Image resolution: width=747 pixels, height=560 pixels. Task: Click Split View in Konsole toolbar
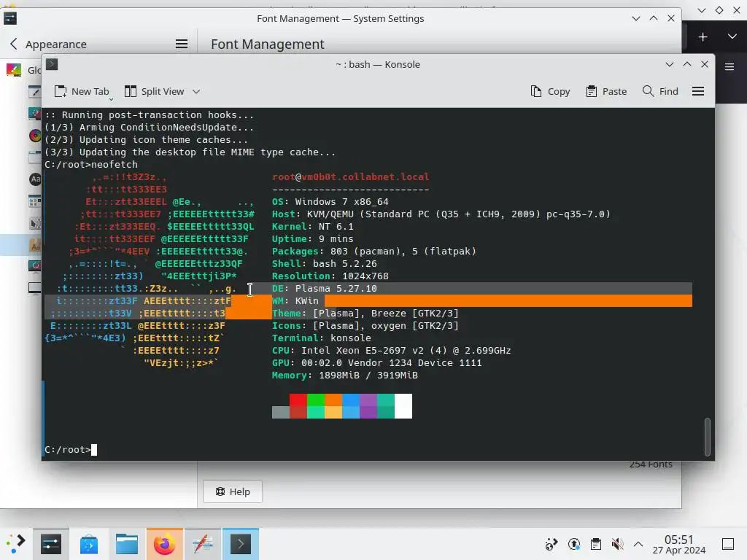(154, 91)
